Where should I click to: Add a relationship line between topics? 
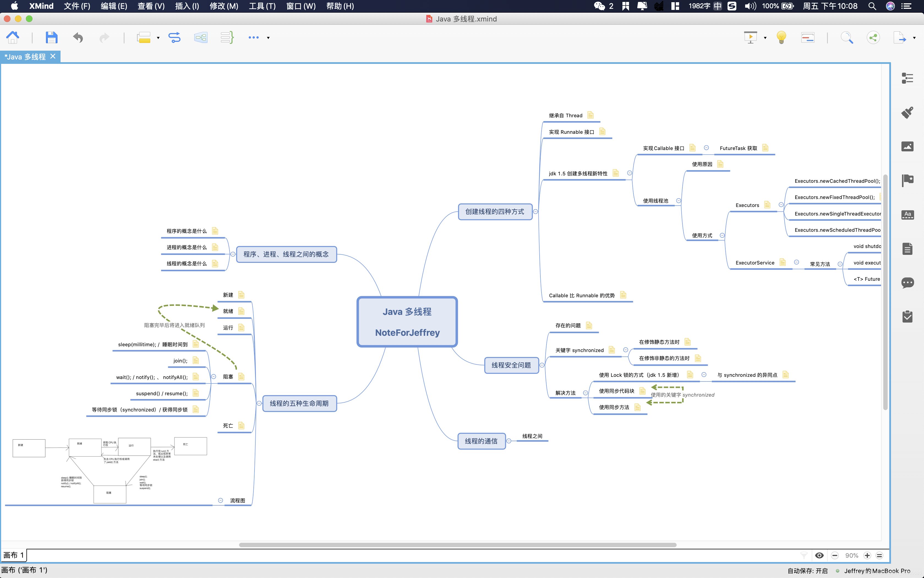[175, 37]
